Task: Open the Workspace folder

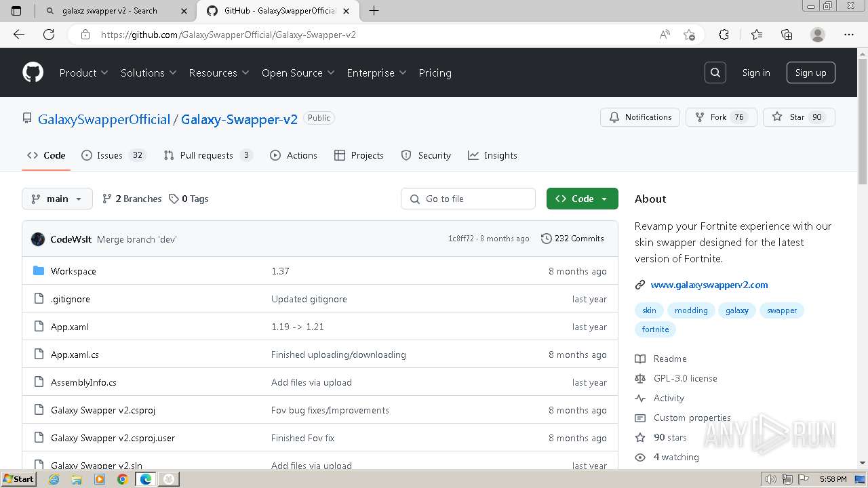Action: click(x=73, y=271)
